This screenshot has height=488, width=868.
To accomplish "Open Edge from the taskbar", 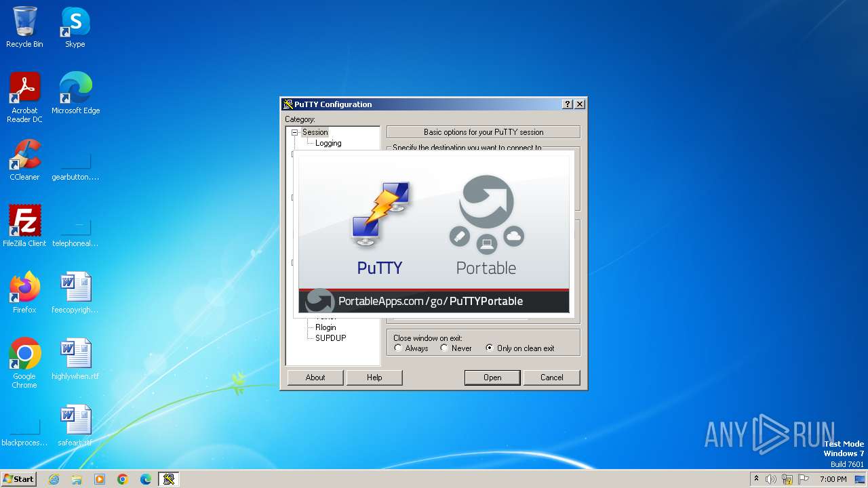I will tap(146, 479).
